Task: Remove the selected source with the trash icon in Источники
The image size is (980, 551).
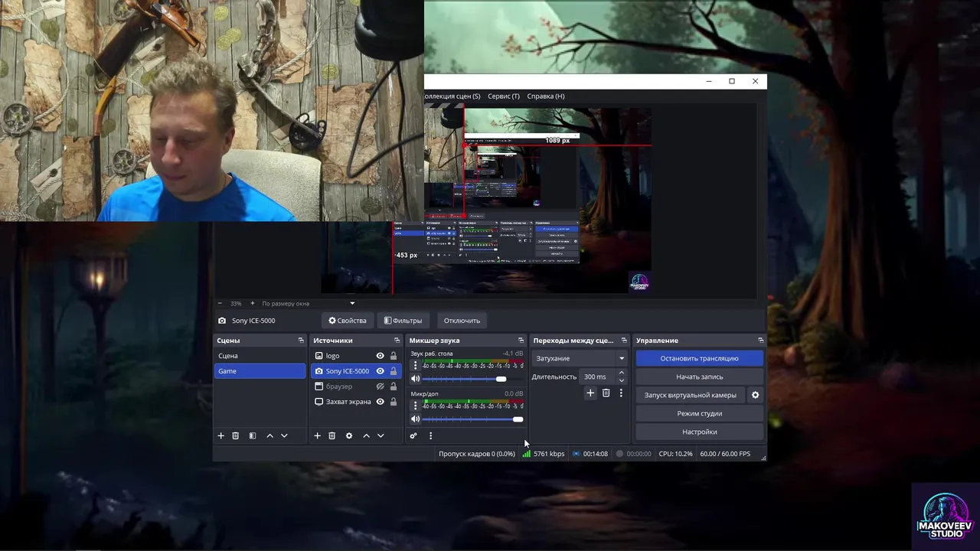Action: click(332, 435)
